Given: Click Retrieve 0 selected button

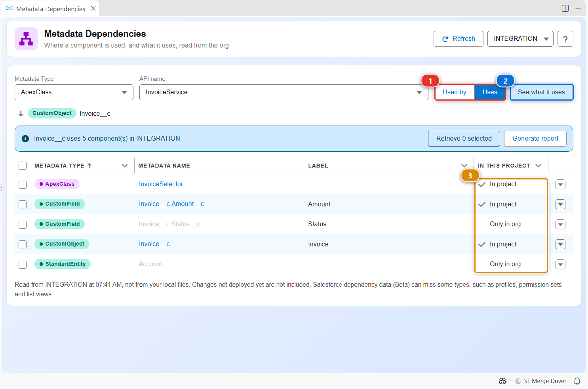Looking at the screenshot, I should click(464, 139).
